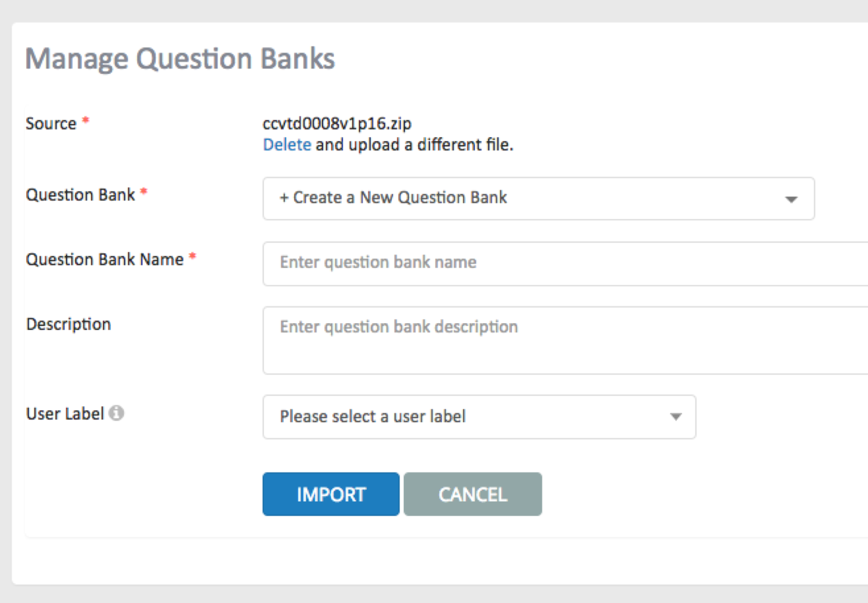Click the Description field label
The height and width of the screenshot is (603, 868).
[x=69, y=324]
